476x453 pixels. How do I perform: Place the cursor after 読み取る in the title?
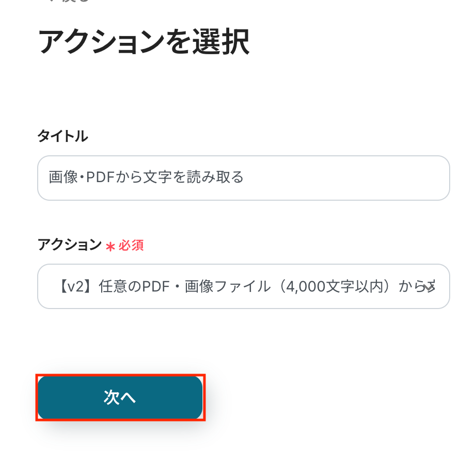coord(244,178)
